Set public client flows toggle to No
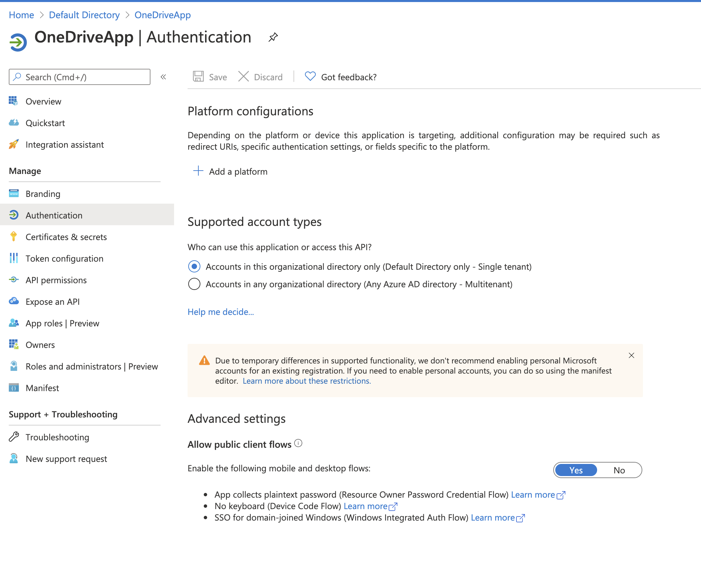Viewport: 701px width, 588px height. (x=619, y=470)
